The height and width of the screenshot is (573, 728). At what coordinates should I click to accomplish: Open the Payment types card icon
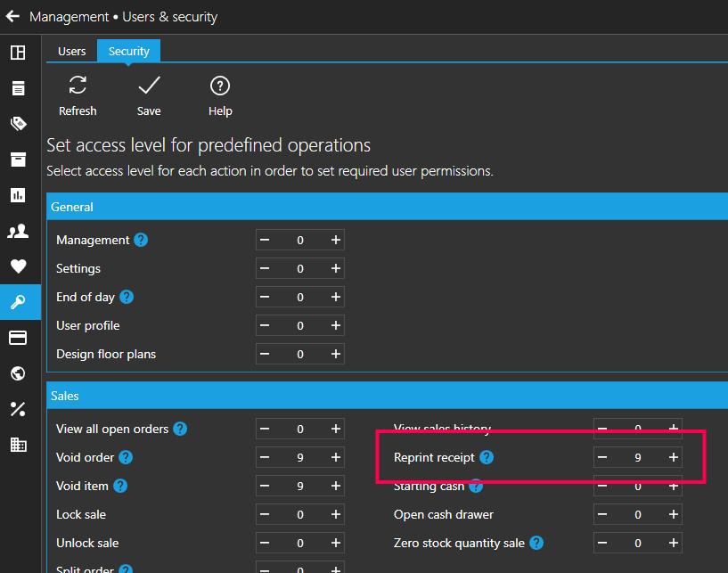pos(18,338)
